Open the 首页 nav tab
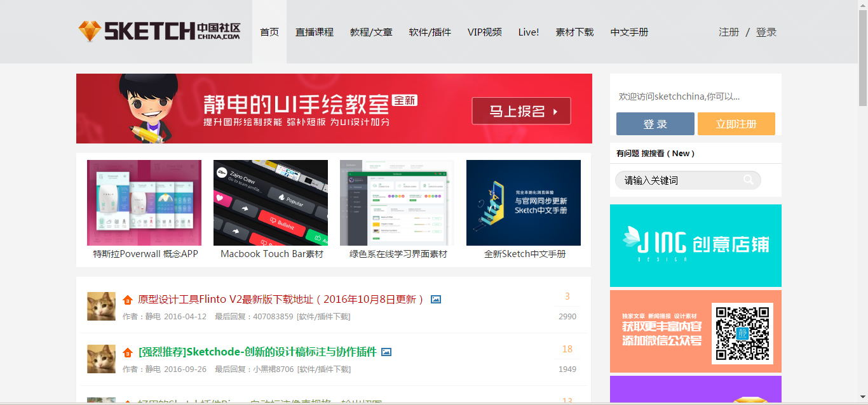Image resolution: width=868 pixels, height=405 pixels. (x=269, y=32)
